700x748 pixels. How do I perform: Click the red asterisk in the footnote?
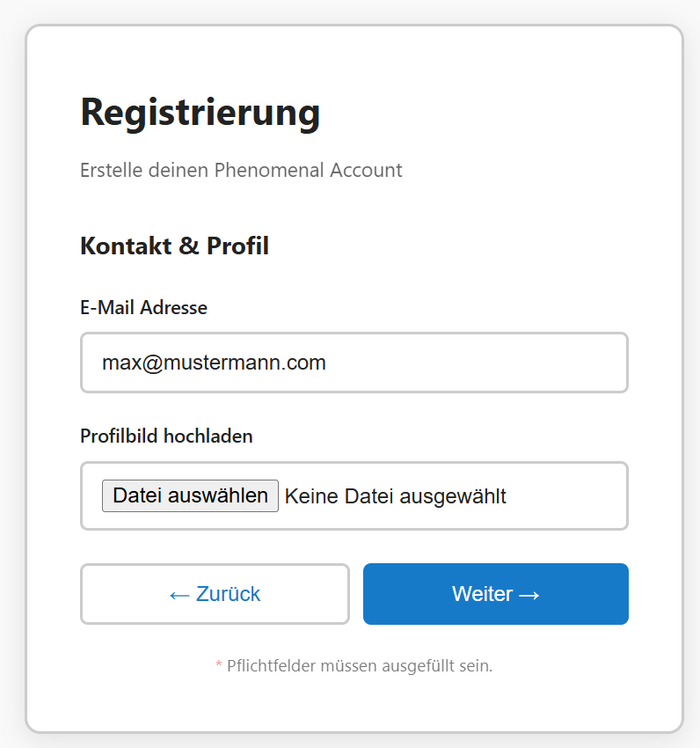tap(218, 666)
